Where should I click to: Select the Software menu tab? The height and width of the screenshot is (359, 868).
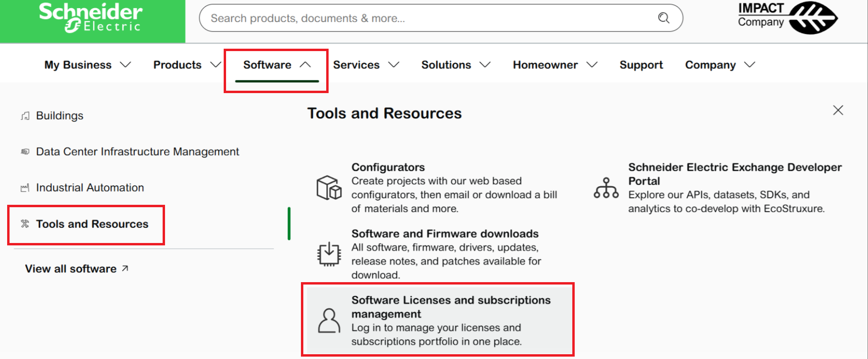267,64
